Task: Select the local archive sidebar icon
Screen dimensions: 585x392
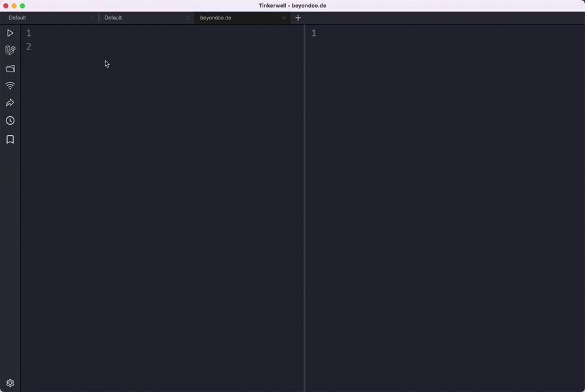Action: [10, 68]
